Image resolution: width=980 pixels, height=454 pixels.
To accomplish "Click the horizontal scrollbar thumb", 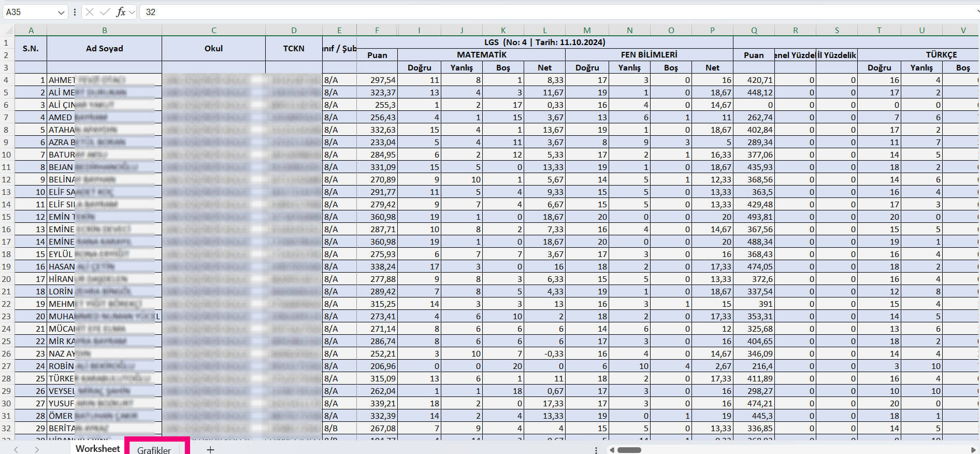I will point(629,450).
